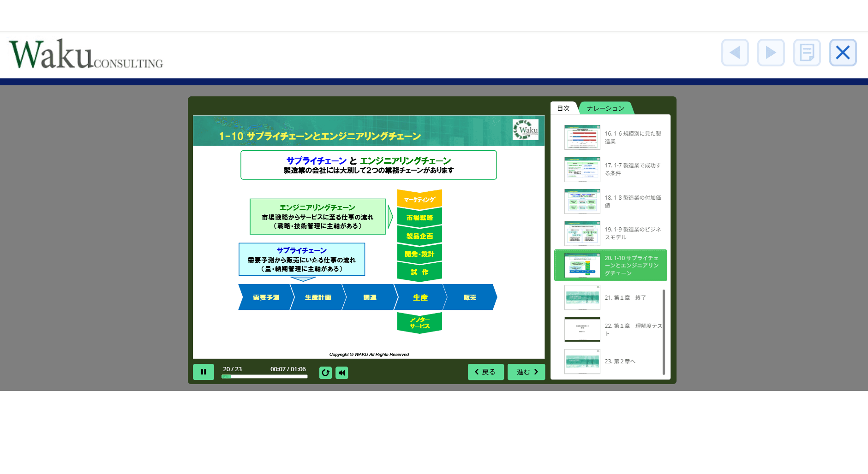
Task: Click the 戻る back button
Action: pos(485,372)
